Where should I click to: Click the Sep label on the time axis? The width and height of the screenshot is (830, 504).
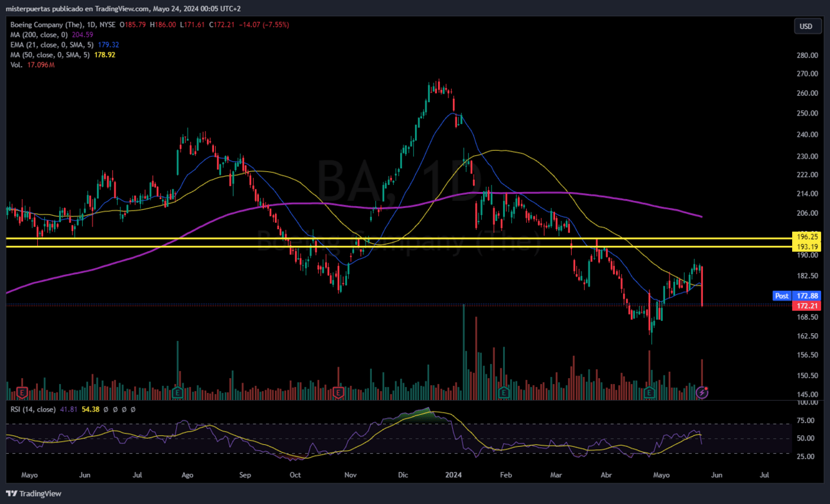pos(245,476)
